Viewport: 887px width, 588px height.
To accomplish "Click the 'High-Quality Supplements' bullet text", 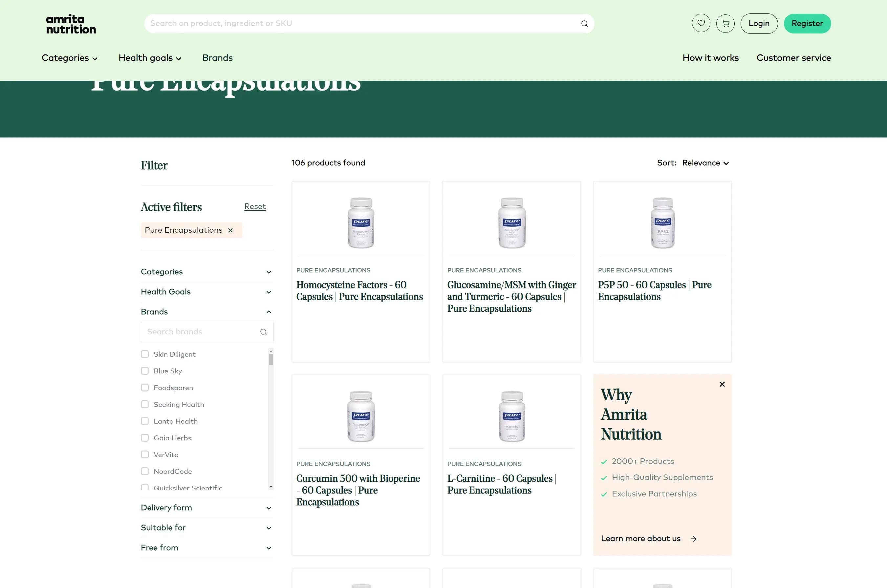I will (662, 477).
